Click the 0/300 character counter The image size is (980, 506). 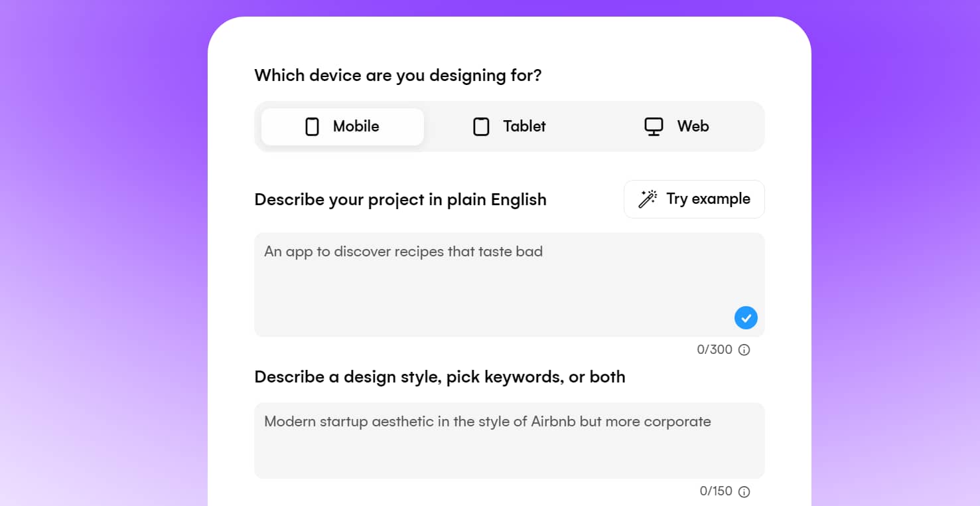click(x=715, y=350)
